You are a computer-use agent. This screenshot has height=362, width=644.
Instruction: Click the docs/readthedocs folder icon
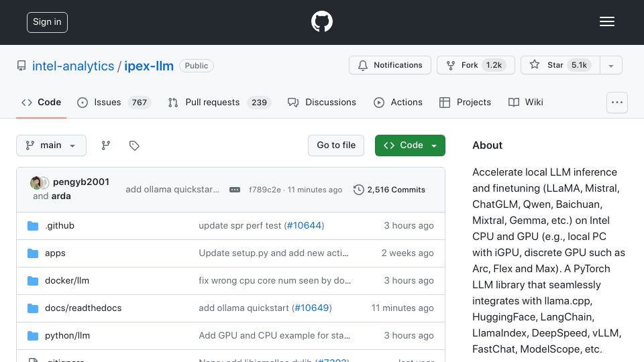[x=33, y=308]
